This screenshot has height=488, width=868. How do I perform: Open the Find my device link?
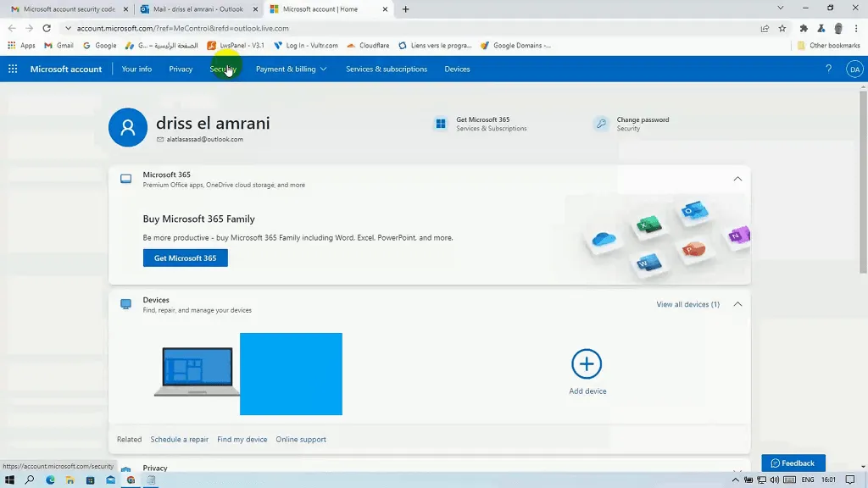[x=242, y=440]
